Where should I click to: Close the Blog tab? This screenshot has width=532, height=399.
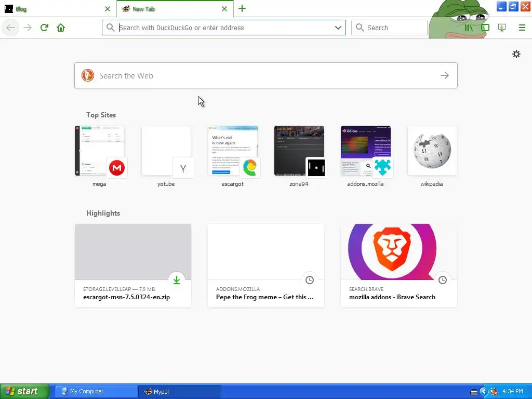108,9
